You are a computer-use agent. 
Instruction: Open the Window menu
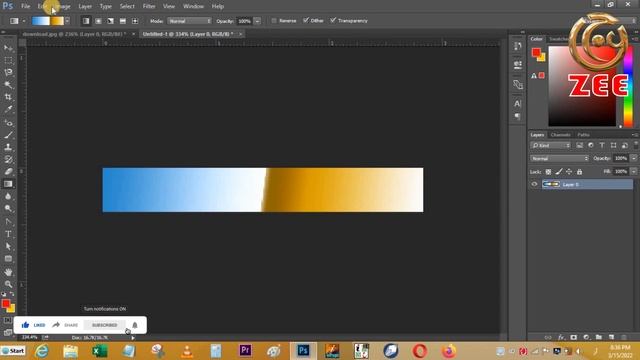click(193, 6)
